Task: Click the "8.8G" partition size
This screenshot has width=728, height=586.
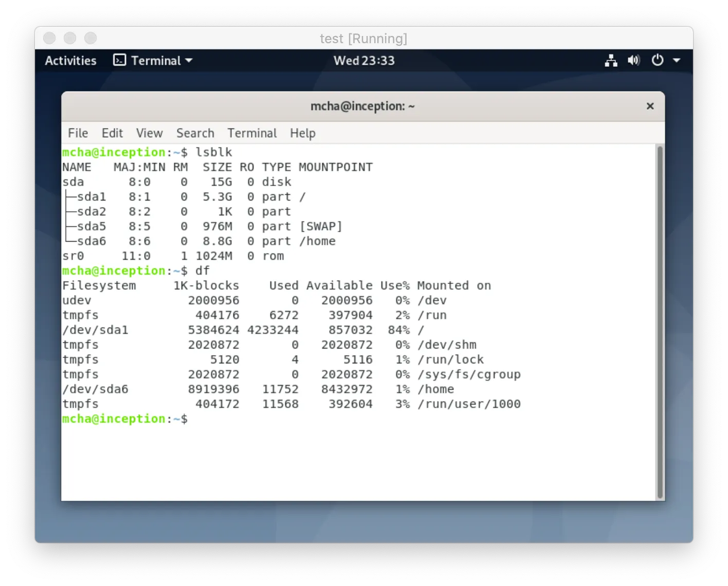Action: (x=217, y=242)
